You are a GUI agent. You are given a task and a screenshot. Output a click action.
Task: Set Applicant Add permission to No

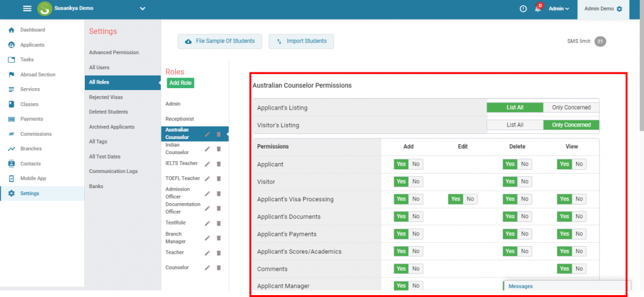[x=416, y=164]
